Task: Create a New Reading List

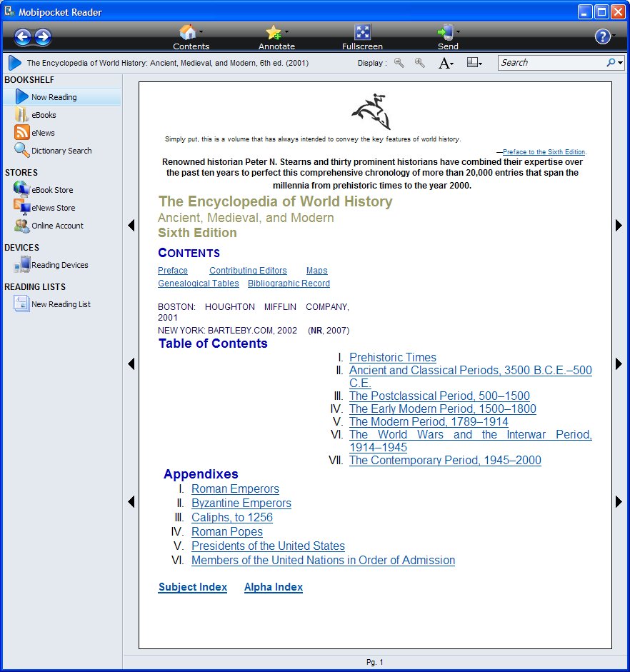Action: [52, 304]
